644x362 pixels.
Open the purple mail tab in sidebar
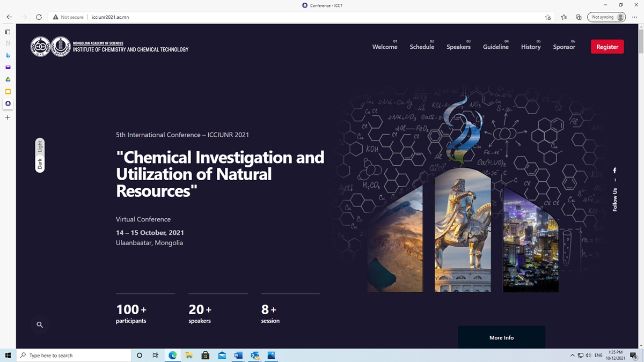pos(8,68)
